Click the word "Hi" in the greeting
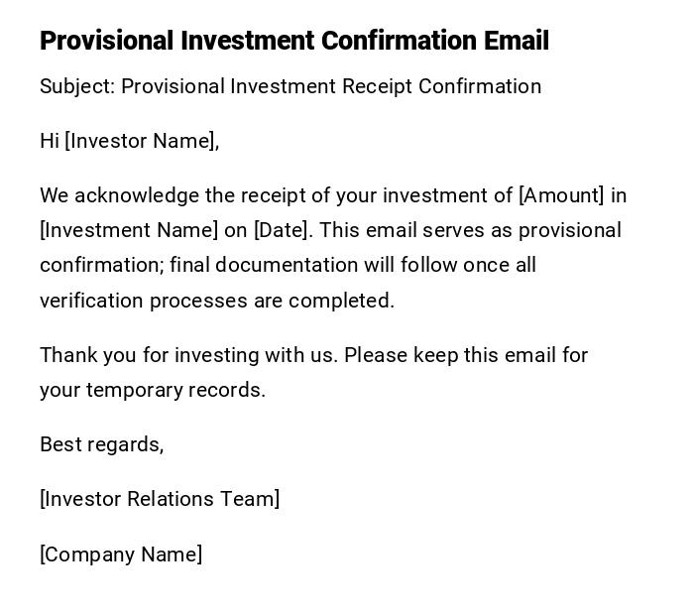694x616 pixels. pos(50,141)
